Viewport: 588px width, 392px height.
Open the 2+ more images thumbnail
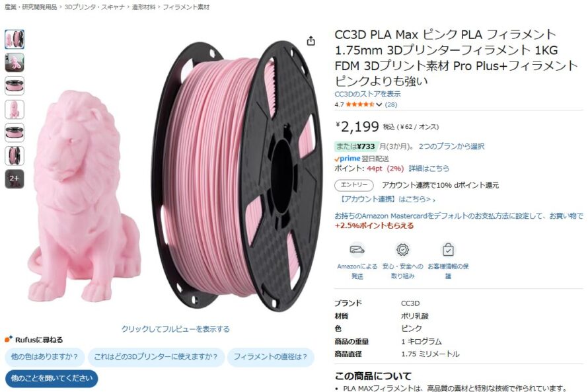pos(15,179)
